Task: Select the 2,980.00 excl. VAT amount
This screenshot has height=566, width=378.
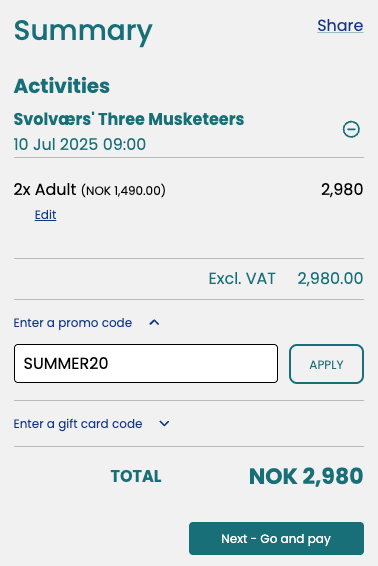Action: (x=330, y=279)
